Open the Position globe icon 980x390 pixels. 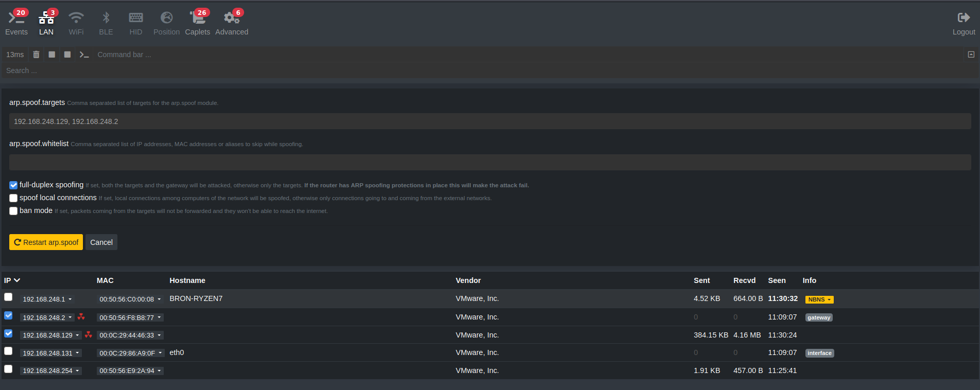coord(166,18)
